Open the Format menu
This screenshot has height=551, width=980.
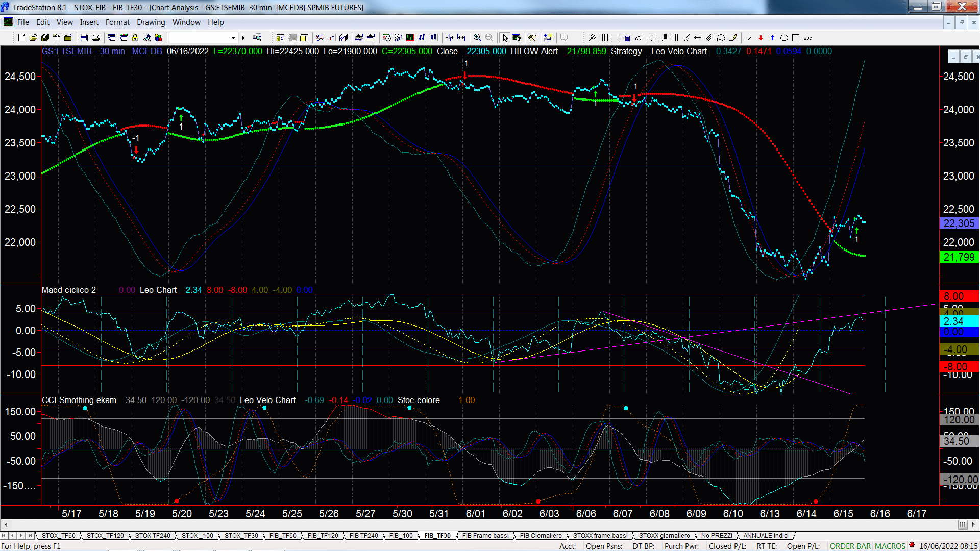coord(117,22)
